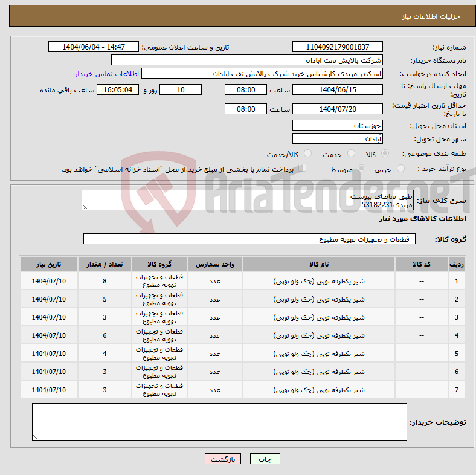Image resolution: width=476 pixels, height=475 pixels.
Task: Select the کالا radio button
Action: [x=385, y=153]
